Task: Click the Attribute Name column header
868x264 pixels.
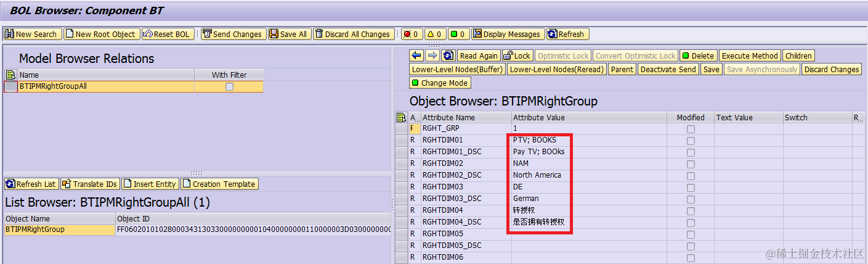Action: [466, 117]
